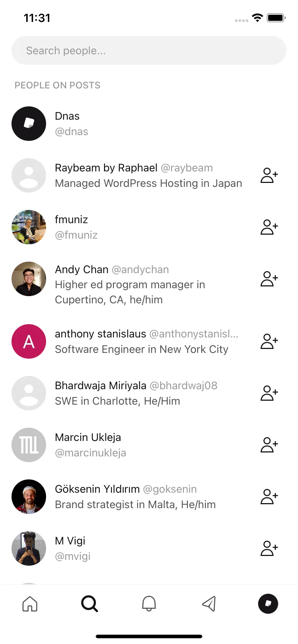298x644 pixels.
Task: Tap follow icon next to M Vigi
Action: (269, 548)
